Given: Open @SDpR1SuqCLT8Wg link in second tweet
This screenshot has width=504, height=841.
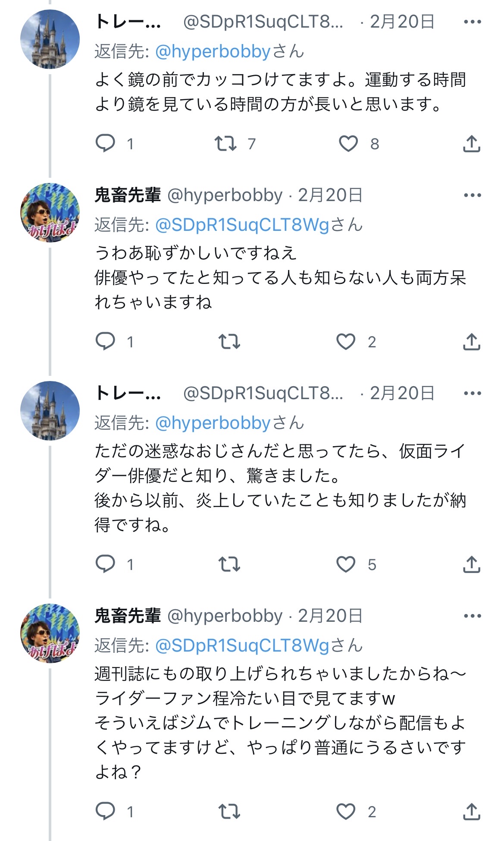Looking at the screenshot, I should [x=242, y=225].
